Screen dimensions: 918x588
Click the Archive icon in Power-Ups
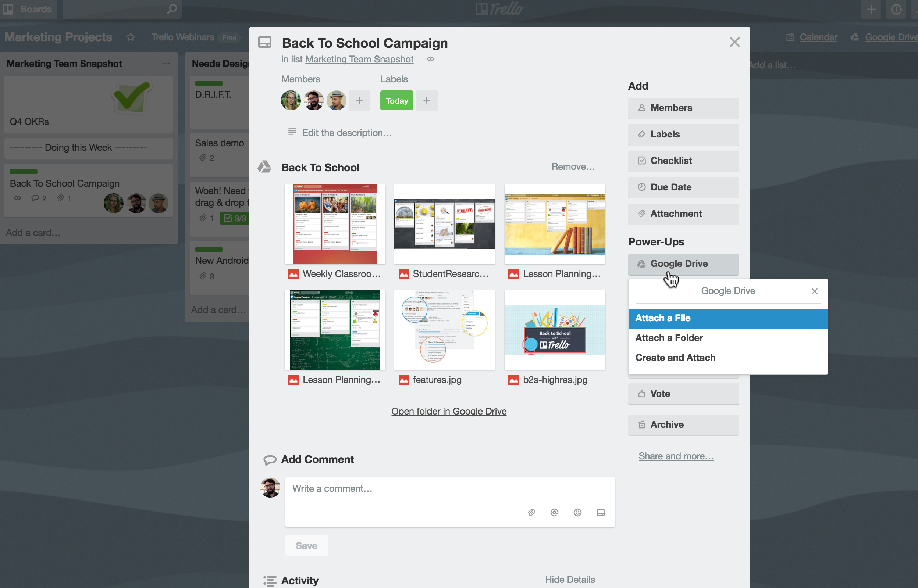[641, 424]
